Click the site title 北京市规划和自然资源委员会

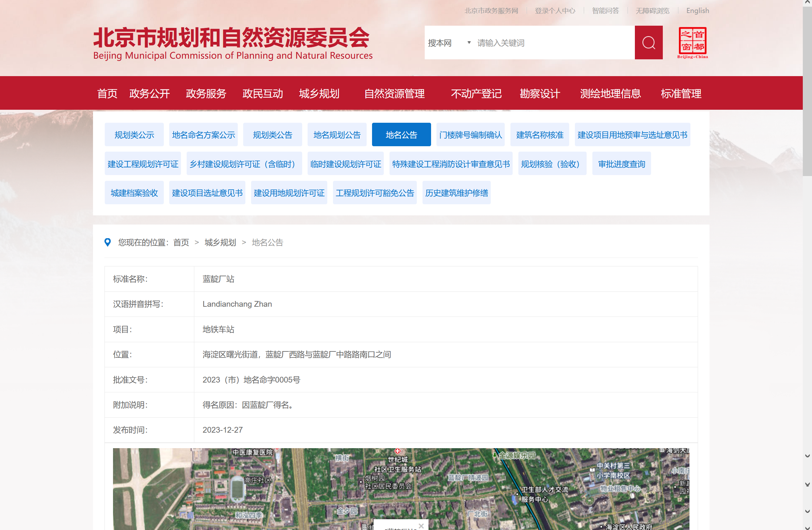(x=232, y=37)
